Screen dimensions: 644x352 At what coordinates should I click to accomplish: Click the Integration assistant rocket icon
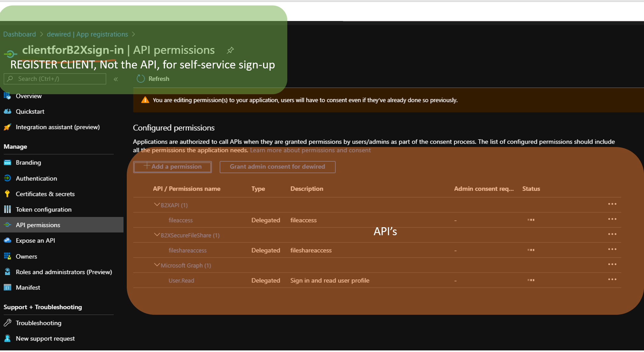pyautogui.click(x=7, y=127)
